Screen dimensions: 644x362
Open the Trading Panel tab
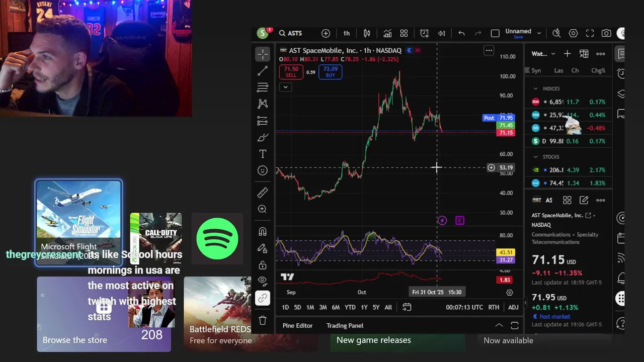345,325
